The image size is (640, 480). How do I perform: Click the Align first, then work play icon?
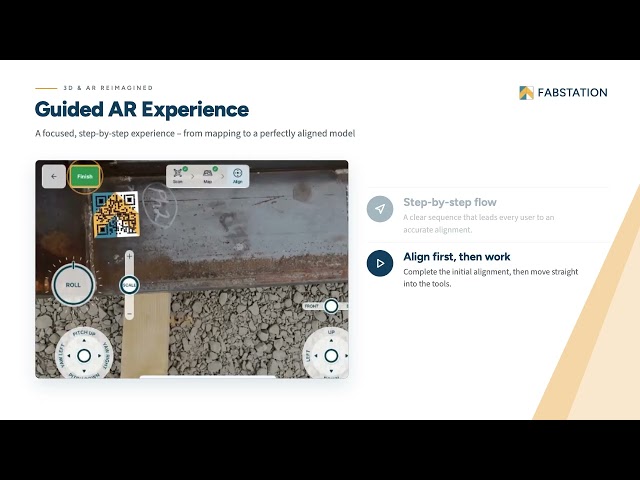pyautogui.click(x=380, y=263)
